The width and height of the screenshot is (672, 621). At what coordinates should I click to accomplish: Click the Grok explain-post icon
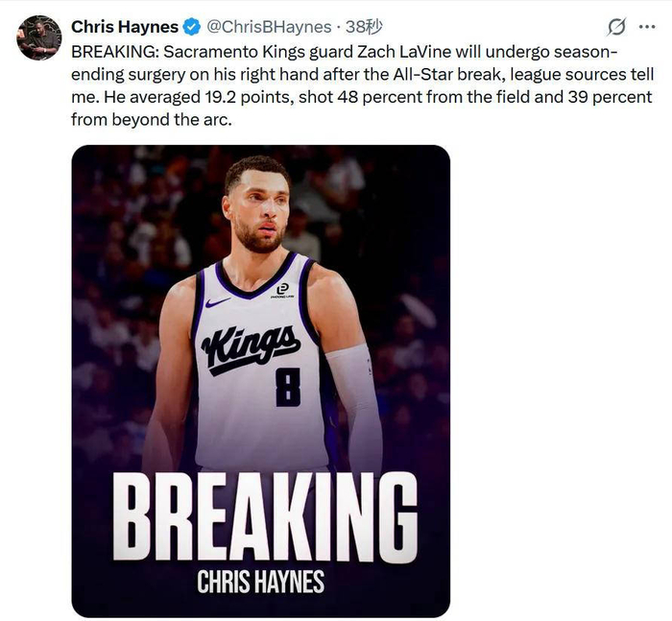point(617,27)
